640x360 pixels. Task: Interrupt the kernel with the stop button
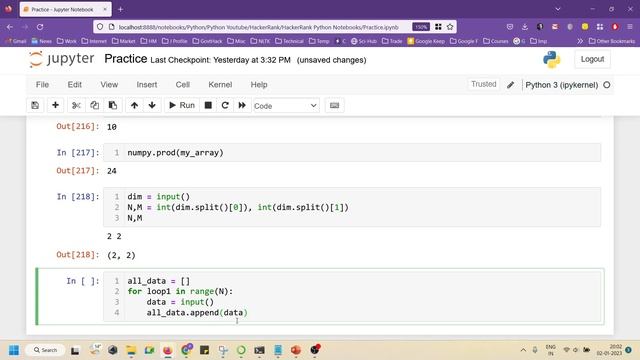[x=208, y=105]
